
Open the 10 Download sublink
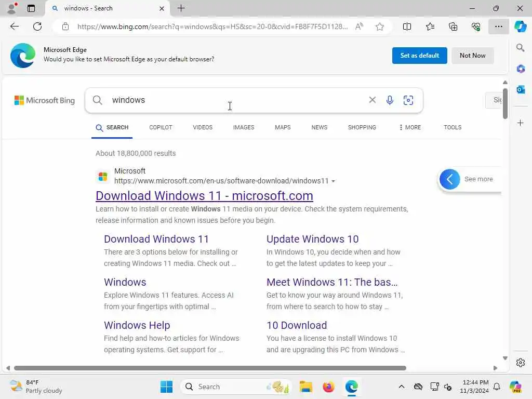(x=297, y=325)
